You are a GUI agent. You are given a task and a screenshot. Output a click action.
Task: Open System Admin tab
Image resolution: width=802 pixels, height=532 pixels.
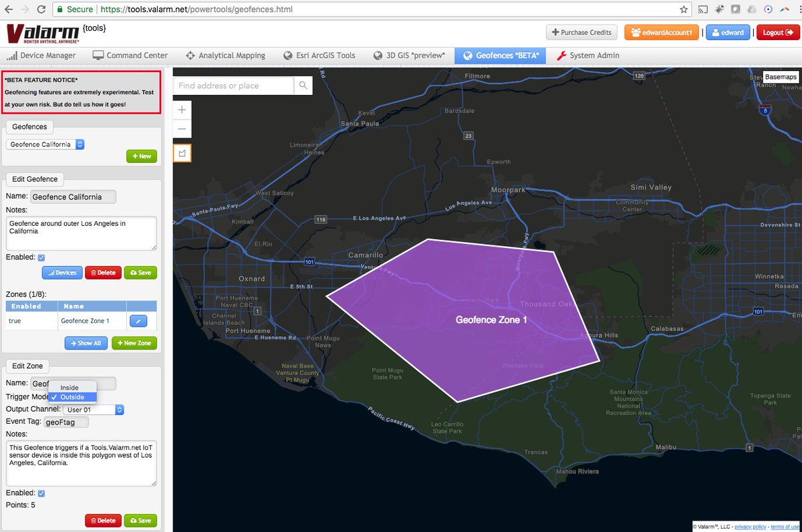click(x=587, y=55)
